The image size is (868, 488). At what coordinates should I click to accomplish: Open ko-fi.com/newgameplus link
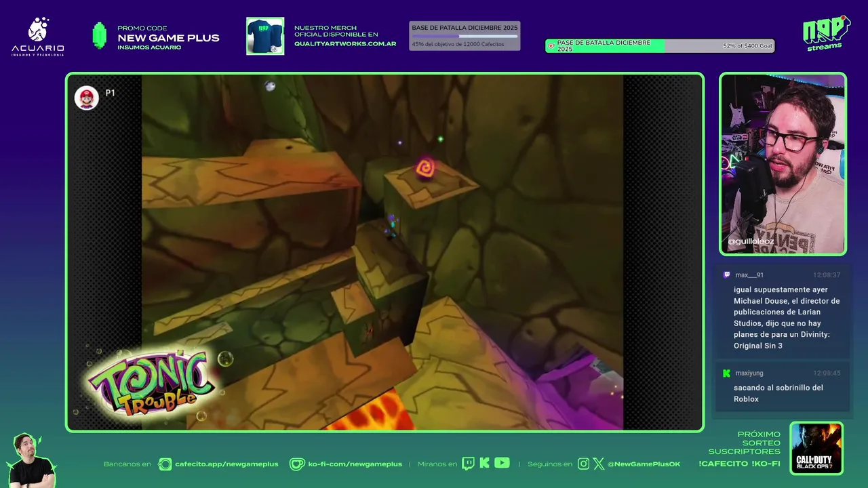pyautogui.click(x=355, y=464)
